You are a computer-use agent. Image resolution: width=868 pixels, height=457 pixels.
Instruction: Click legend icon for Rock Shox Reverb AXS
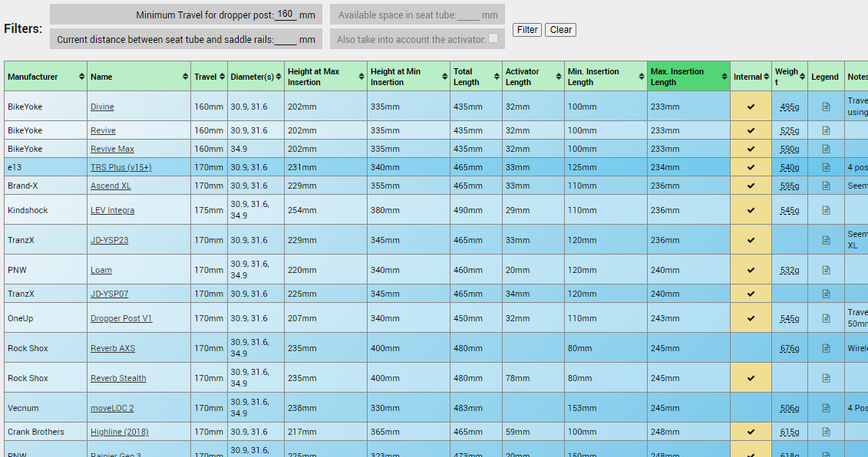[x=826, y=348]
